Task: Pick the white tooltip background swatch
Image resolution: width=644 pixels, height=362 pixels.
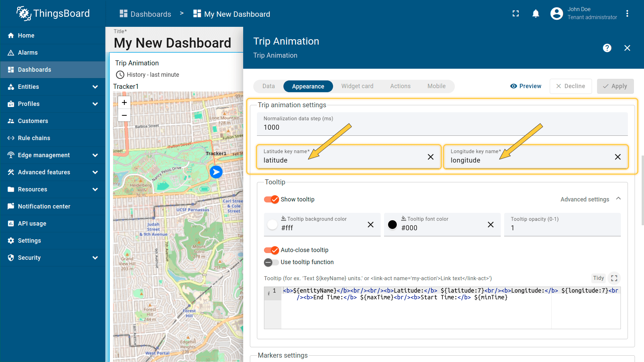Action: tap(272, 225)
